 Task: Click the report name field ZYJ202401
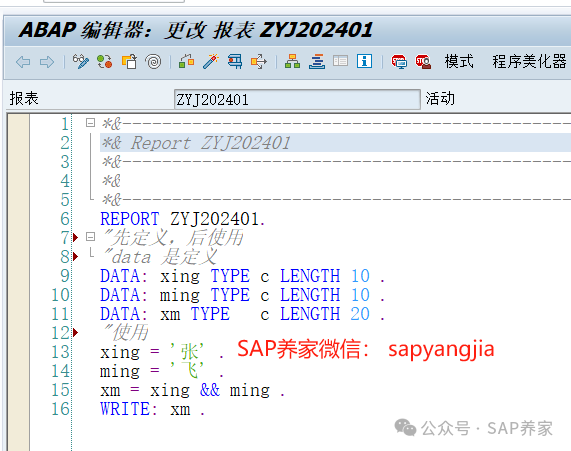[297, 99]
